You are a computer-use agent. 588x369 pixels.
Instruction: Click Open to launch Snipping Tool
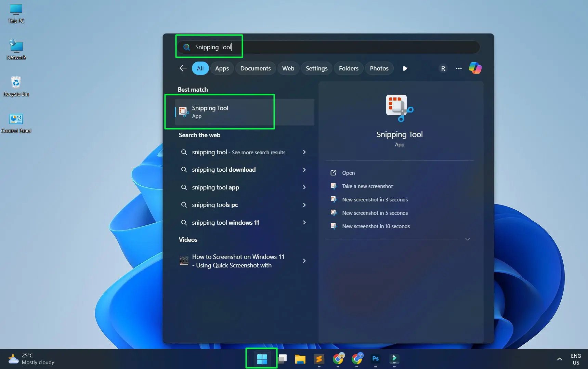[x=348, y=173]
